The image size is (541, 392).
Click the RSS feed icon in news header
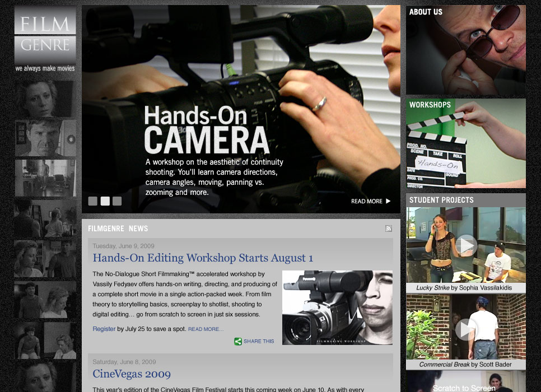pyautogui.click(x=389, y=228)
